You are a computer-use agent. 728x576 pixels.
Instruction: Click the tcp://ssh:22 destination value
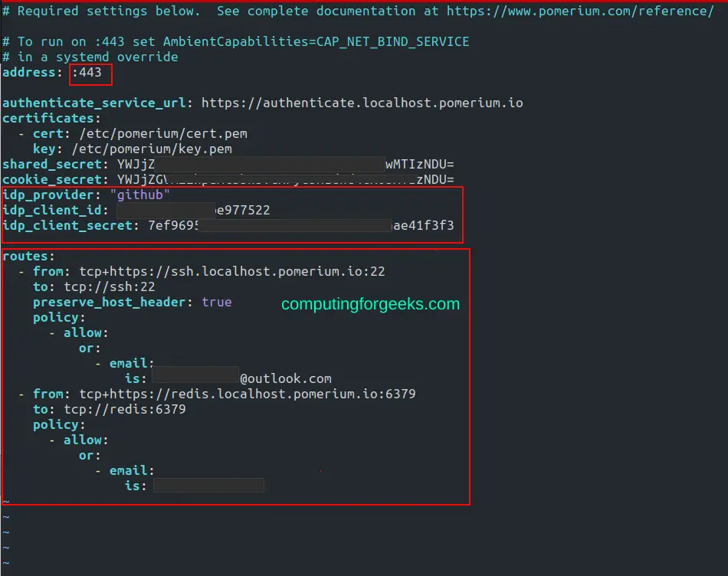110,286
